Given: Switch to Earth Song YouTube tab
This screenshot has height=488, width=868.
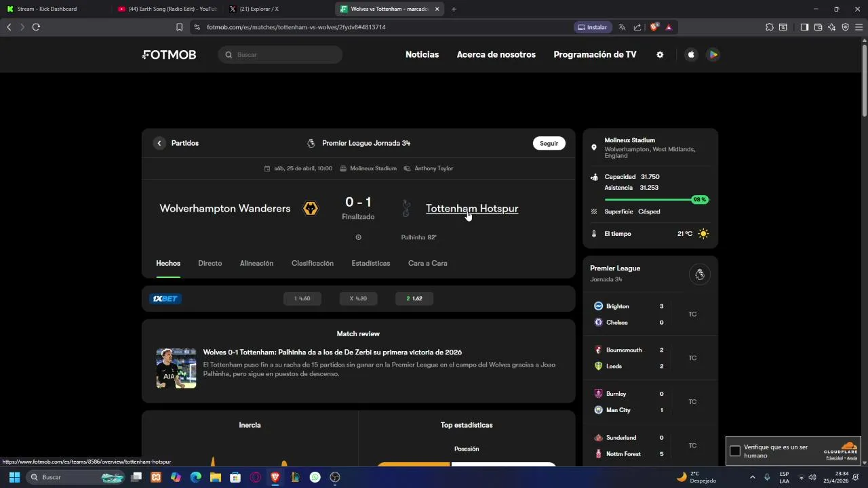Looking at the screenshot, I should tap(166, 9).
